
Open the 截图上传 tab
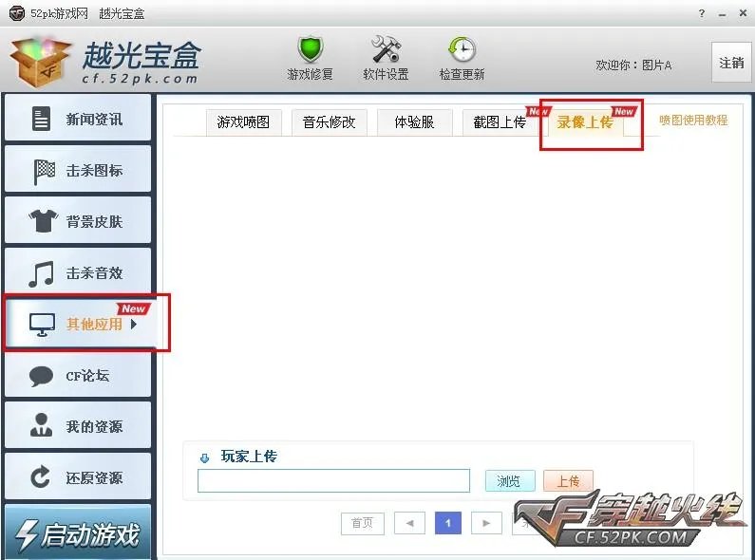click(500, 122)
